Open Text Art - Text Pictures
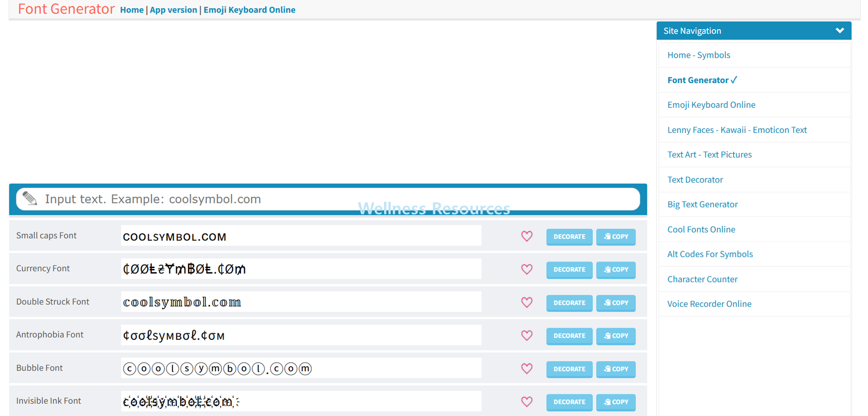The width and height of the screenshot is (868, 416). 710,154
